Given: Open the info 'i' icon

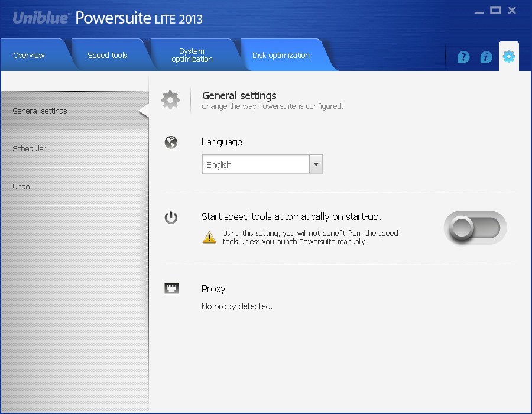Looking at the screenshot, I should click(x=486, y=57).
